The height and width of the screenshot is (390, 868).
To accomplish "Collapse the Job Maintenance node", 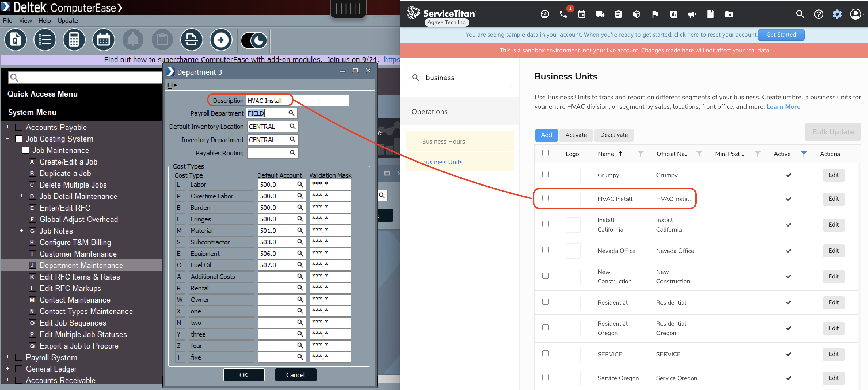I will tap(14, 150).
